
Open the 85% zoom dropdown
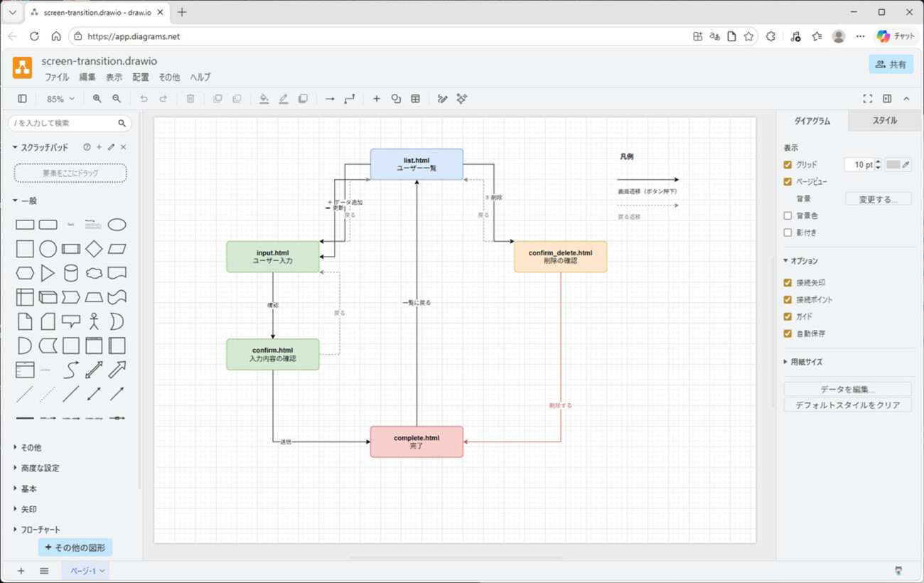coord(60,99)
